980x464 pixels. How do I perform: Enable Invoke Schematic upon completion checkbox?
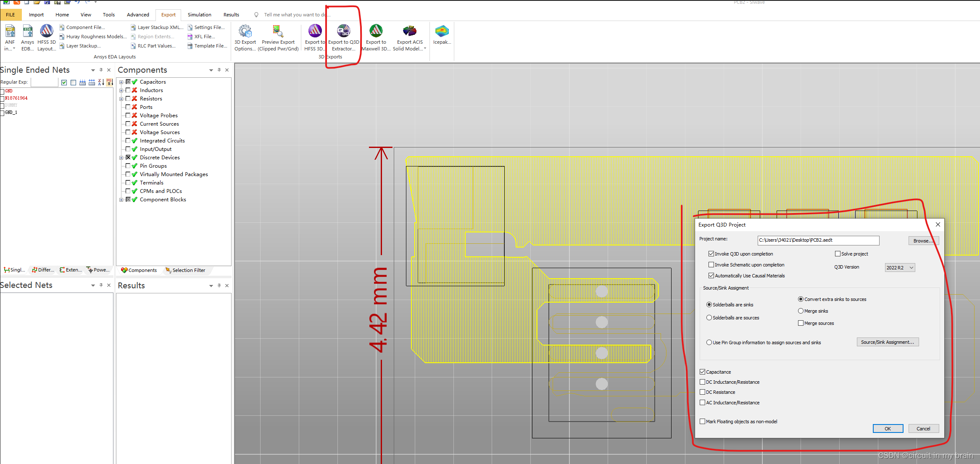tap(711, 265)
